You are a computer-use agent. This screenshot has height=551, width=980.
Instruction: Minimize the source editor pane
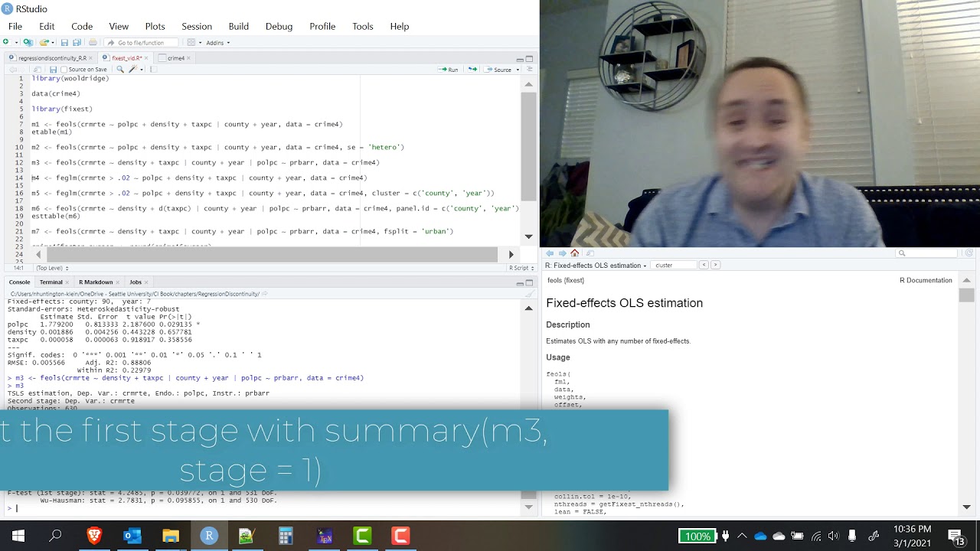click(x=520, y=59)
